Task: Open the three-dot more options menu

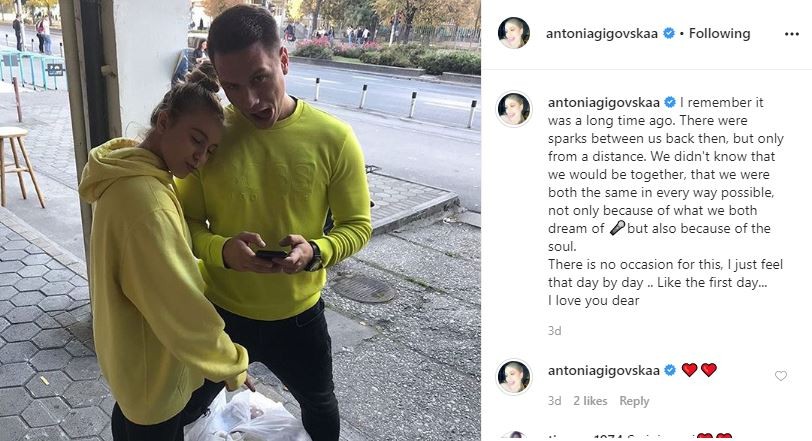Action: click(791, 34)
